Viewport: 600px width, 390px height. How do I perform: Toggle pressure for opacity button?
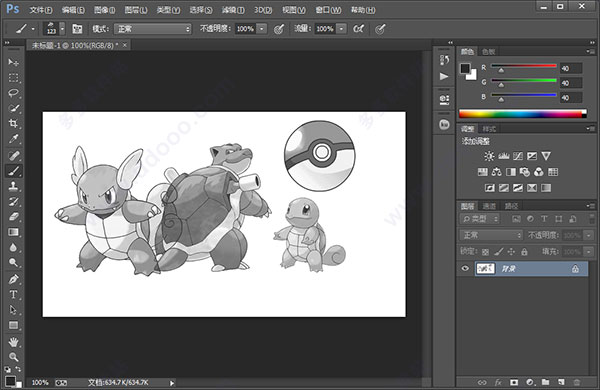279,29
